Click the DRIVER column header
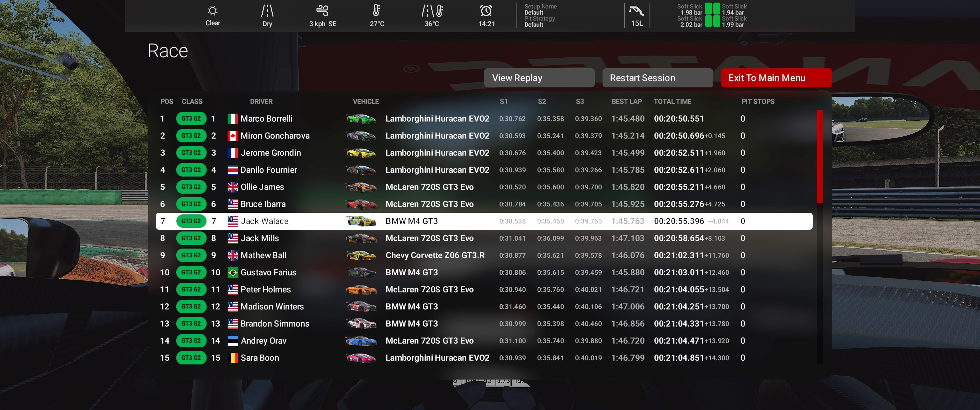Screen dimensions: 980x410 point(261,102)
